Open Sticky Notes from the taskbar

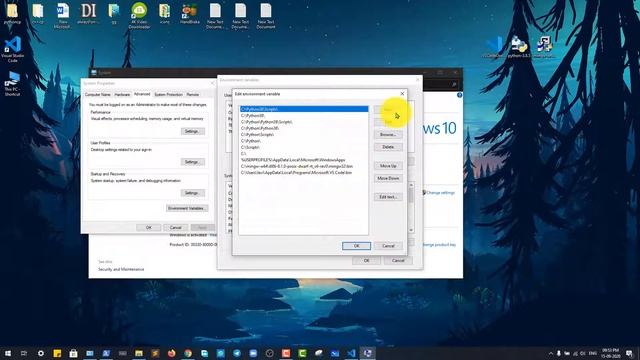57,353
